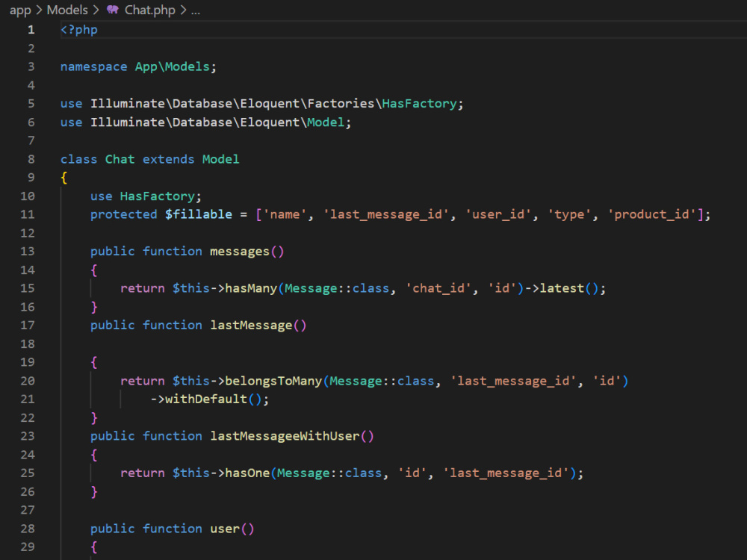Click 'extends' keyword on line 8
This screenshot has height=560, width=747.
(x=168, y=159)
